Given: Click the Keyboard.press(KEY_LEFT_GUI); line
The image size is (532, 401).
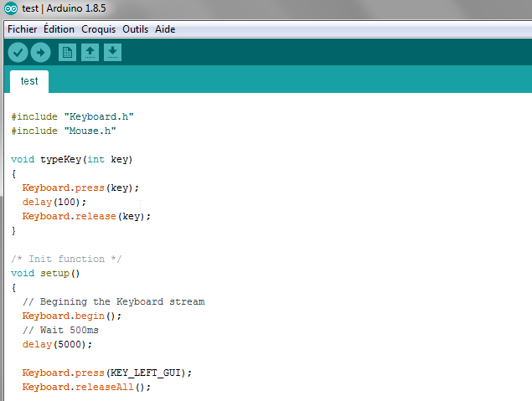Looking at the screenshot, I should pyautogui.click(x=107, y=373).
